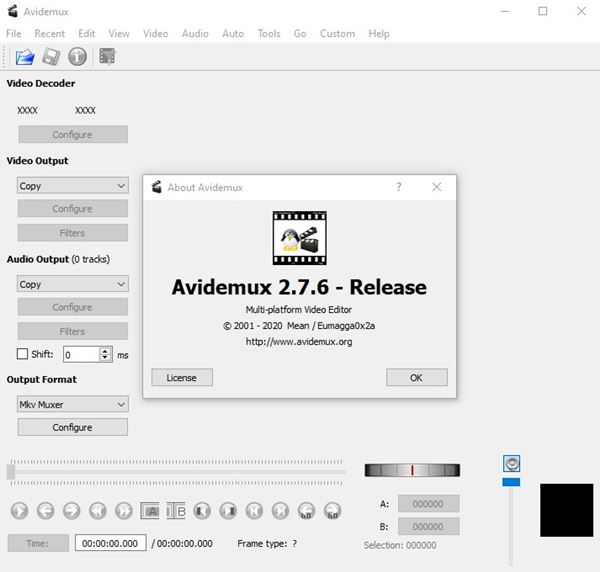Click Configure under Video Decoder

click(73, 134)
